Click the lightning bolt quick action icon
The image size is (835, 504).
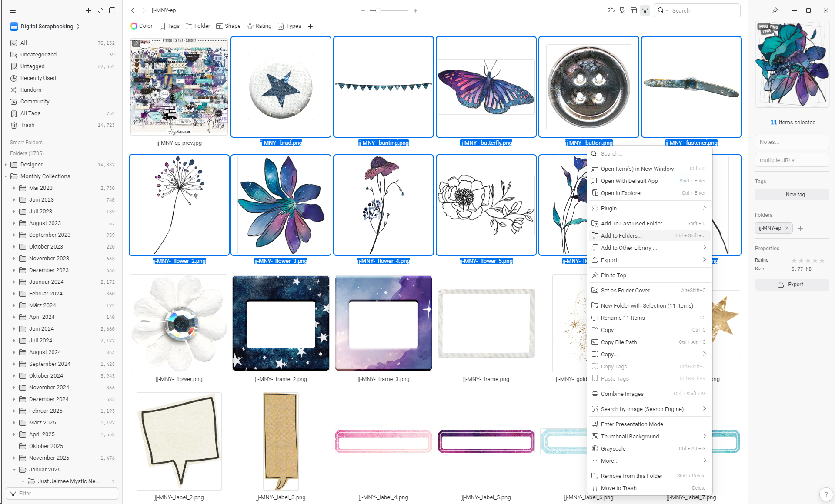(622, 10)
